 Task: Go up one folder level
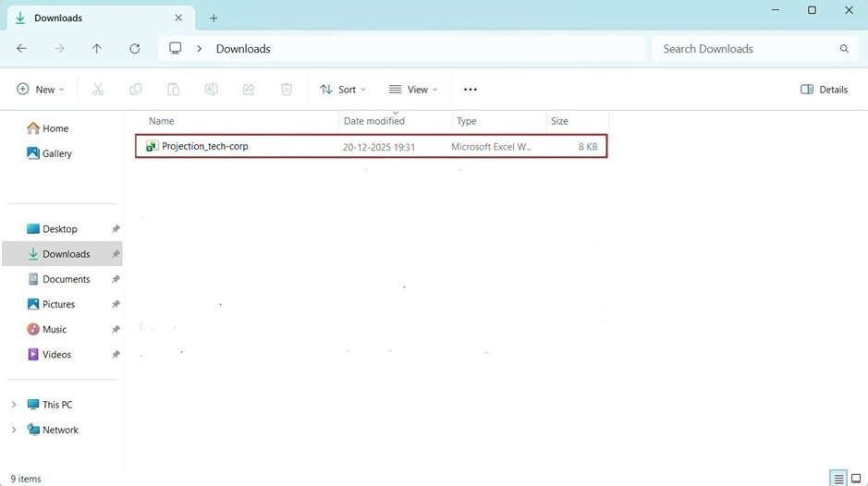[97, 49]
